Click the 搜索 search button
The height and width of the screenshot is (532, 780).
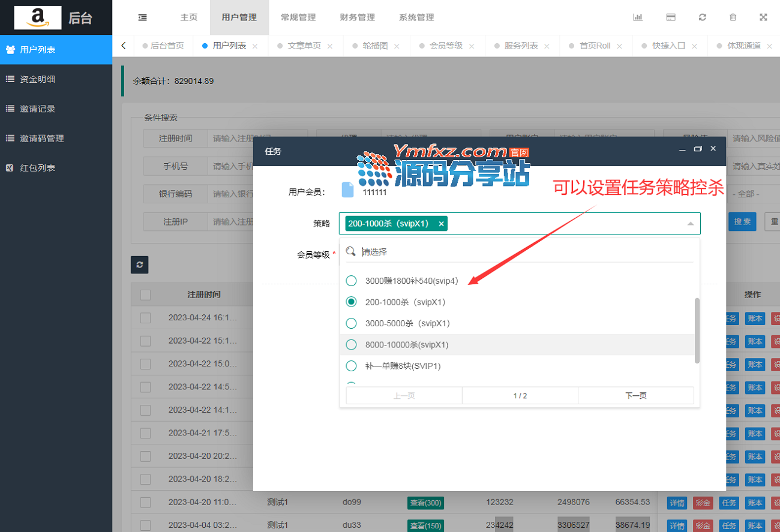[742, 222]
